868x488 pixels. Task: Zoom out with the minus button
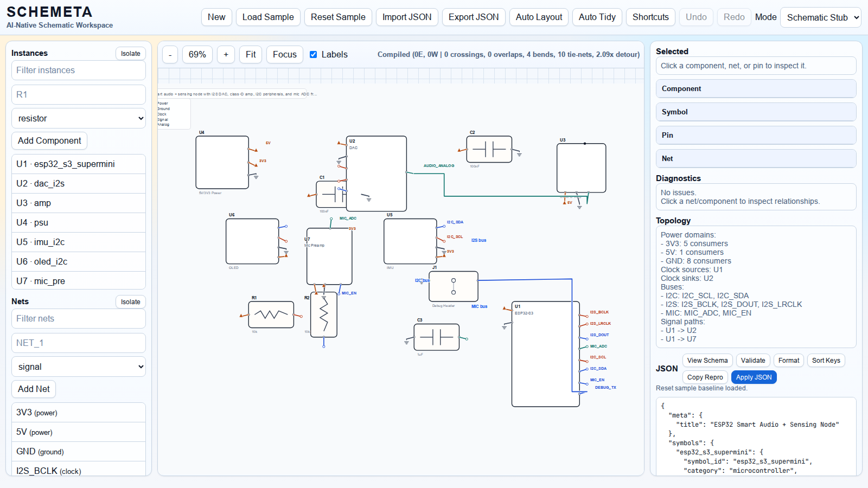[x=170, y=54]
